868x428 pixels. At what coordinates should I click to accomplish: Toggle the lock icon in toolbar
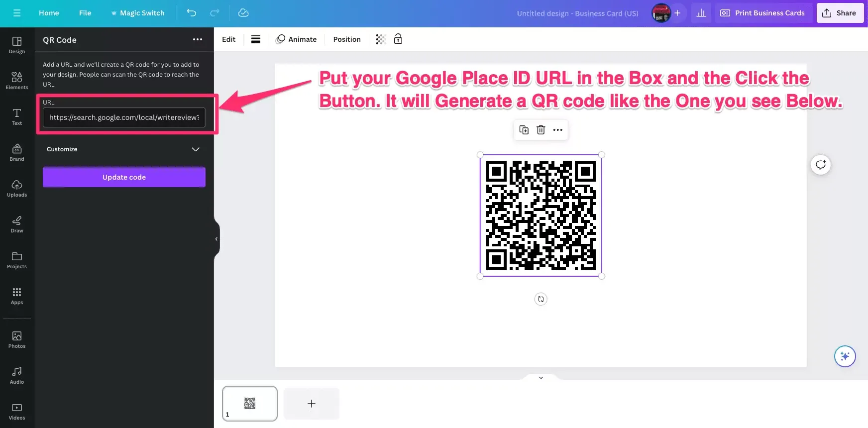click(398, 39)
